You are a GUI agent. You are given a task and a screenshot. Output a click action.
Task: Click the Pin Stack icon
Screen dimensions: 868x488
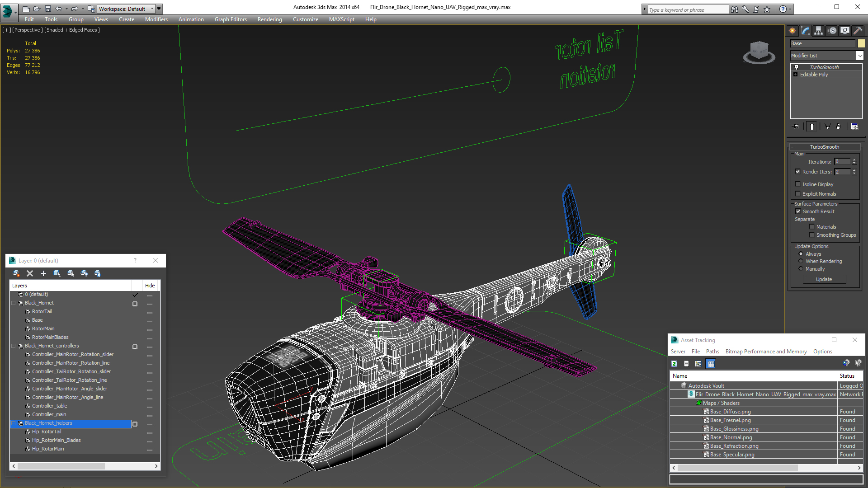(796, 127)
